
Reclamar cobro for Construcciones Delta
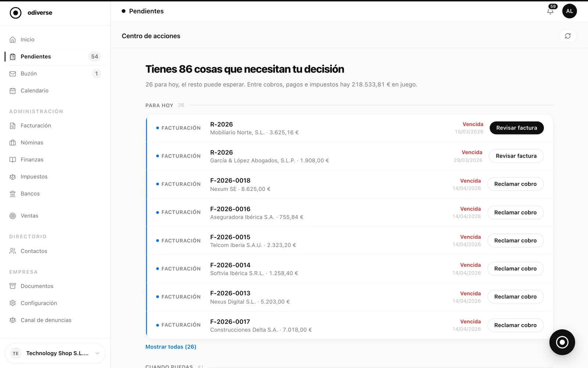pyautogui.click(x=515, y=325)
